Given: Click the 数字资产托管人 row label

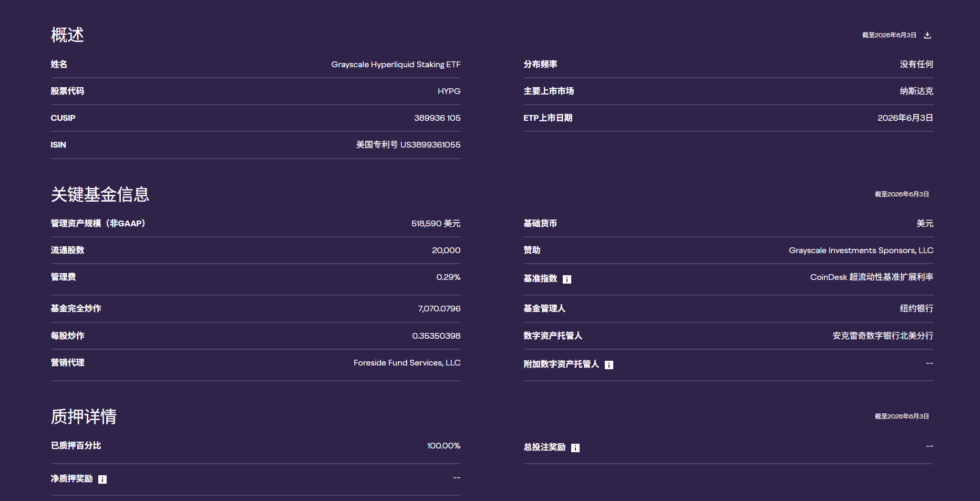Looking at the screenshot, I should (553, 336).
